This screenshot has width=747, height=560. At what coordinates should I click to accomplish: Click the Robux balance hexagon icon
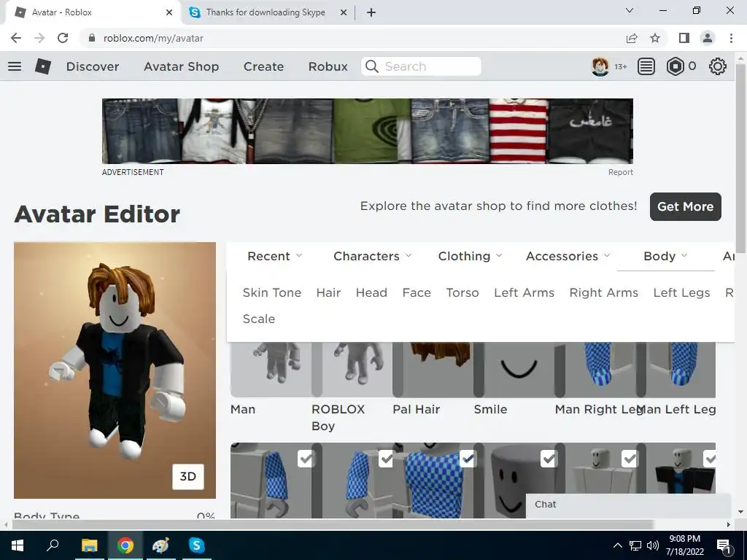[x=675, y=66]
